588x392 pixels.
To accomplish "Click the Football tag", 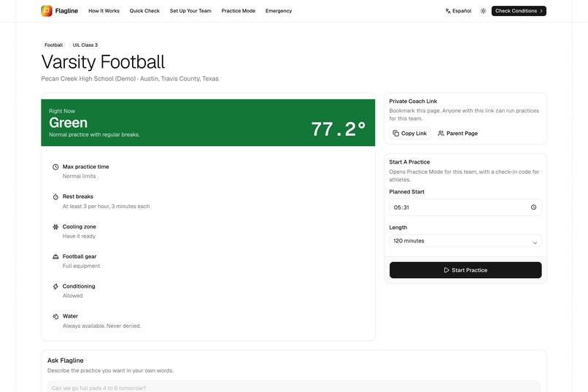I will tap(54, 45).
